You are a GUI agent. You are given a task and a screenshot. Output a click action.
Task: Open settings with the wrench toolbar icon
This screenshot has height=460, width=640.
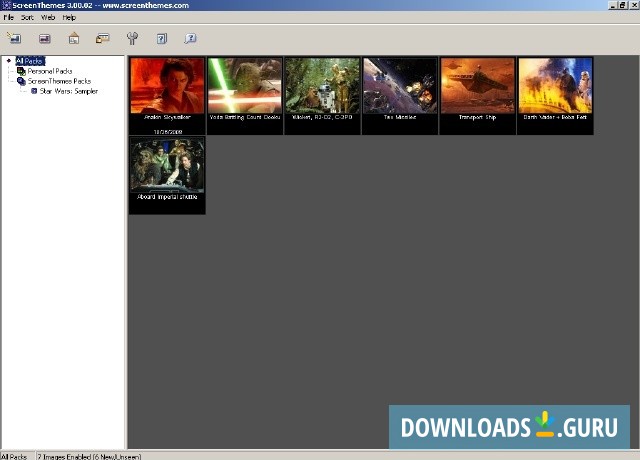tap(132, 38)
